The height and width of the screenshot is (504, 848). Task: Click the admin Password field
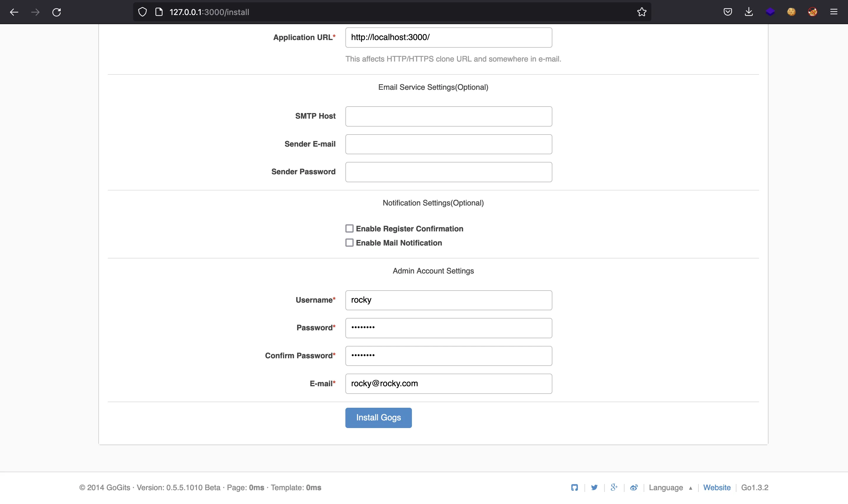449,328
